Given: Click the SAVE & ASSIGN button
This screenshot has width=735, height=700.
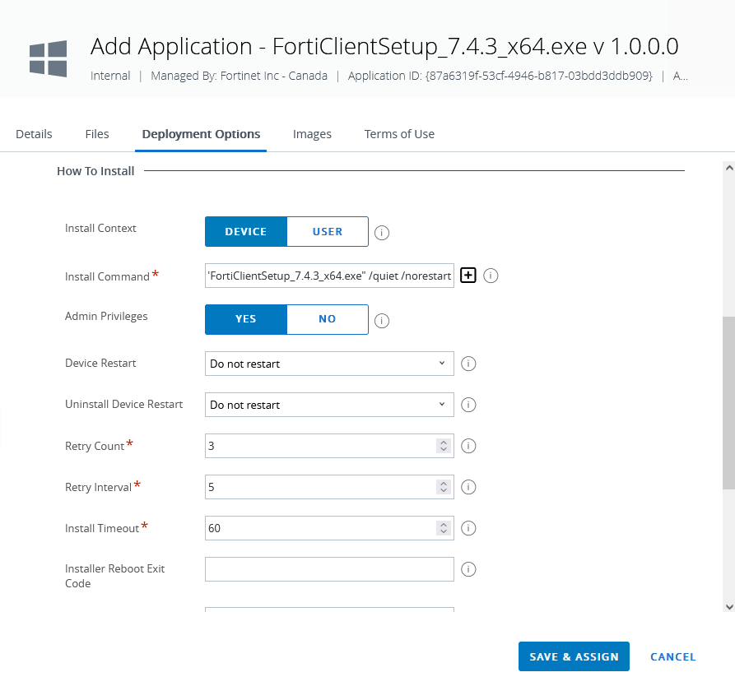Looking at the screenshot, I should (x=574, y=656).
